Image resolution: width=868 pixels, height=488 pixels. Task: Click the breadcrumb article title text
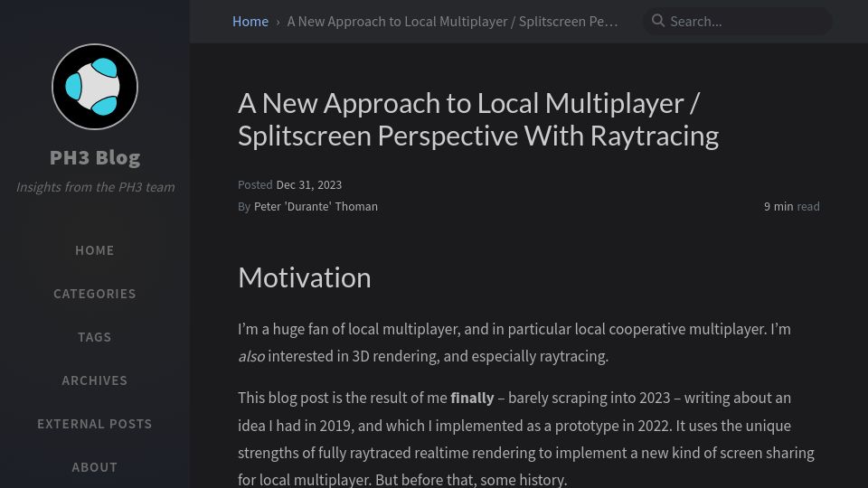coord(452,21)
